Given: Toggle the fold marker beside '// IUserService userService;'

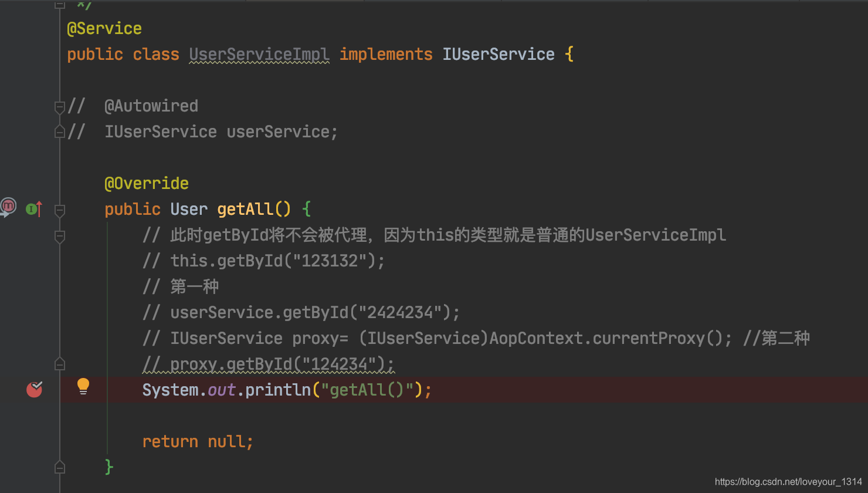Looking at the screenshot, I should (59, 131).
